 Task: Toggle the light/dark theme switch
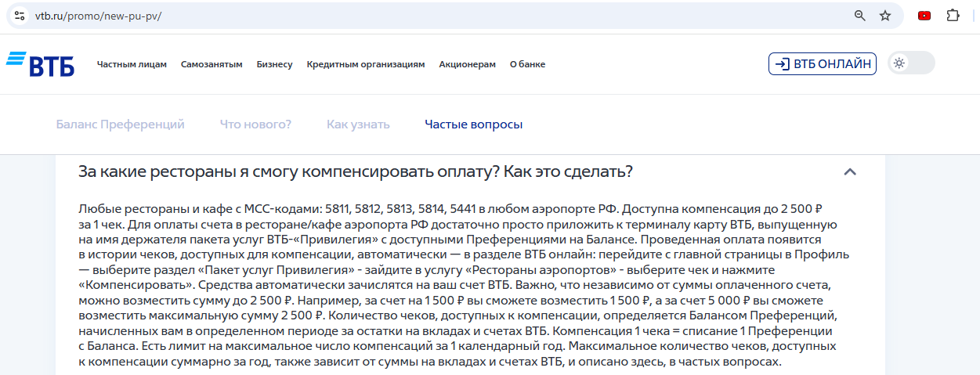pyautogui.click(x=911, y=63)
